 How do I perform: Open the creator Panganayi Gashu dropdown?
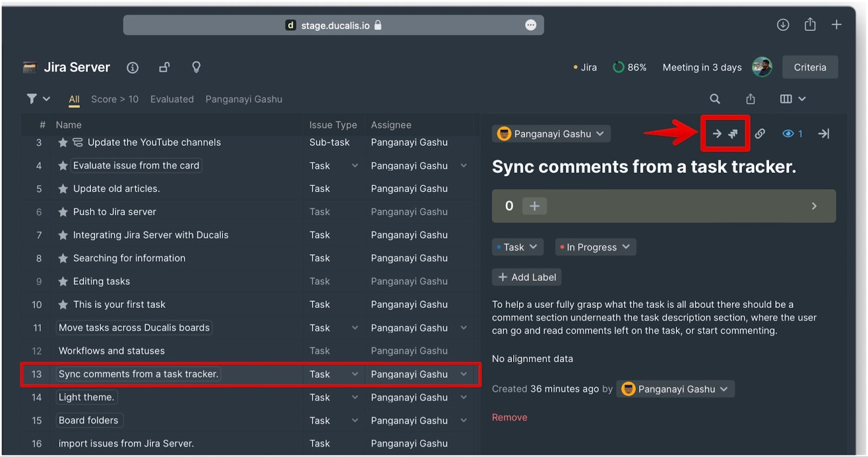coord(675,389)
